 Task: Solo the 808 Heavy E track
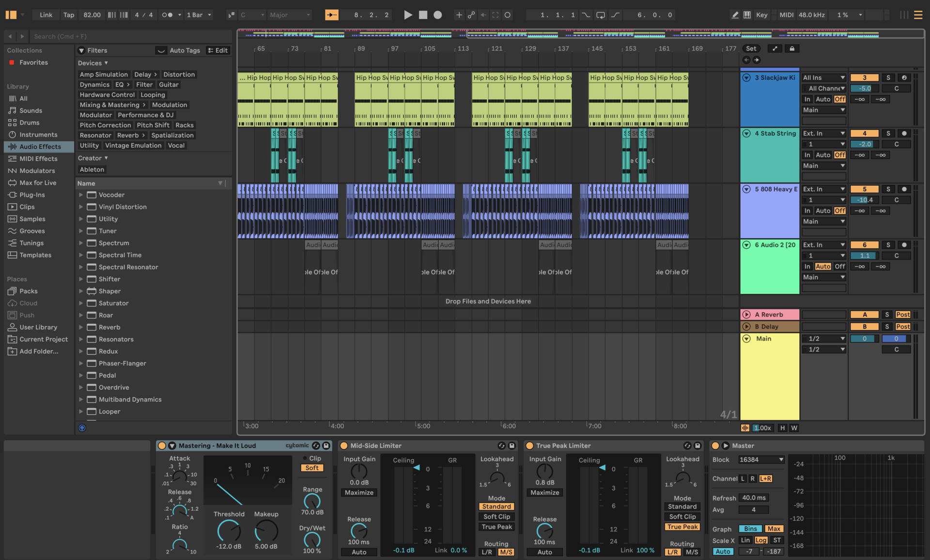[888, 189]
